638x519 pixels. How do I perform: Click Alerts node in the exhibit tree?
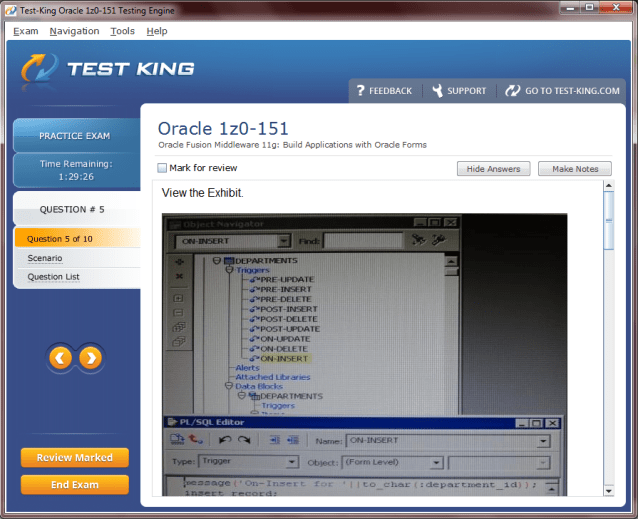coord(247,368)
